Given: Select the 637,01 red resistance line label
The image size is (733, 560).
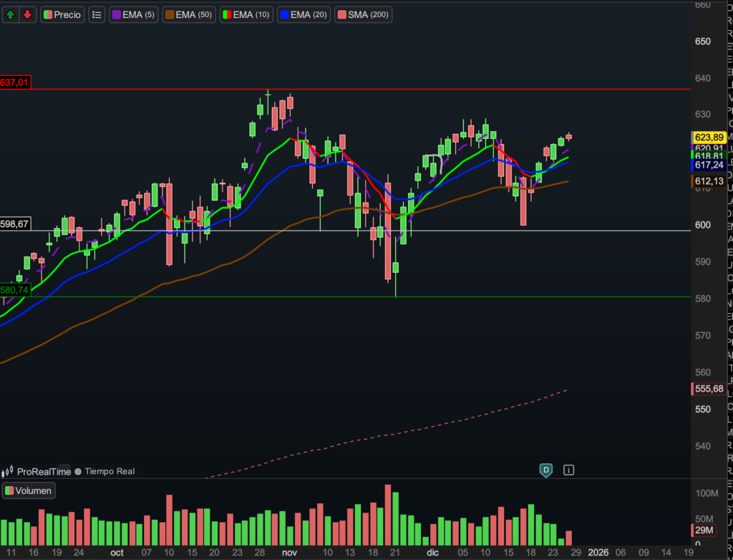Looking at the screenshot, I should tap(15, 82).
